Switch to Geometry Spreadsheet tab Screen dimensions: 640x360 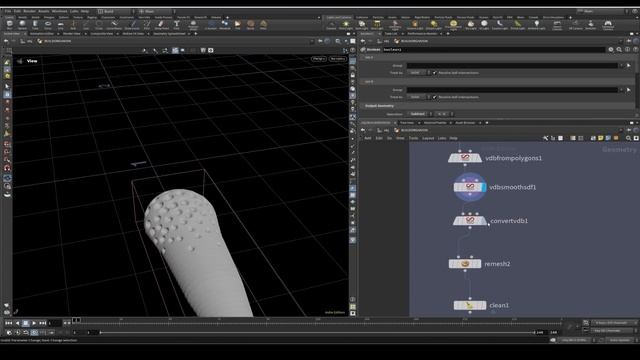(169, 34)
